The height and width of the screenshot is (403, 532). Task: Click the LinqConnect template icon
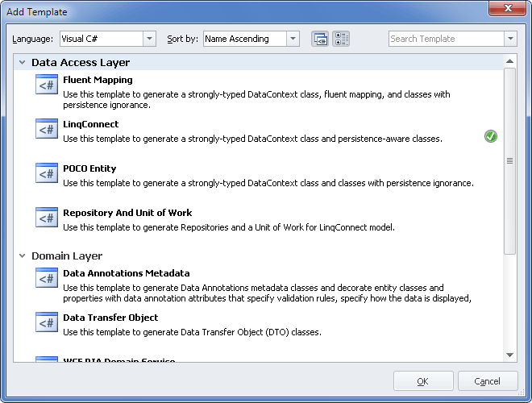point(47,129)
